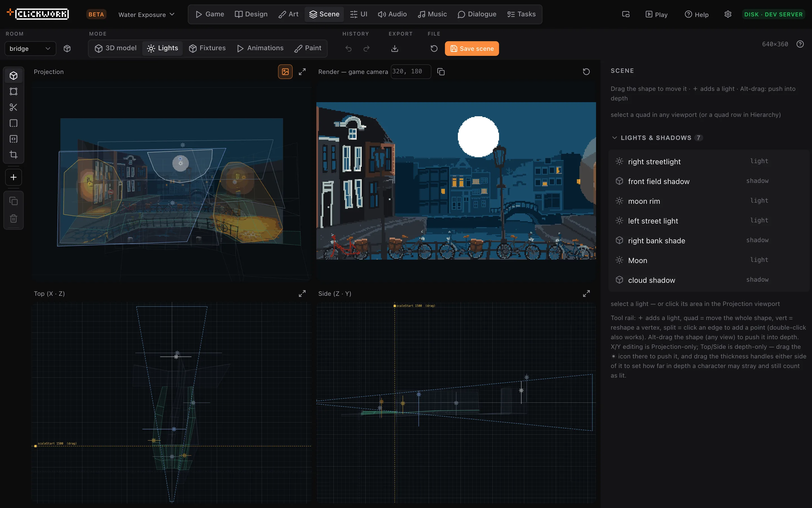
Task: Switch to the Fixtures mode
Action: (x=207, y=48)
